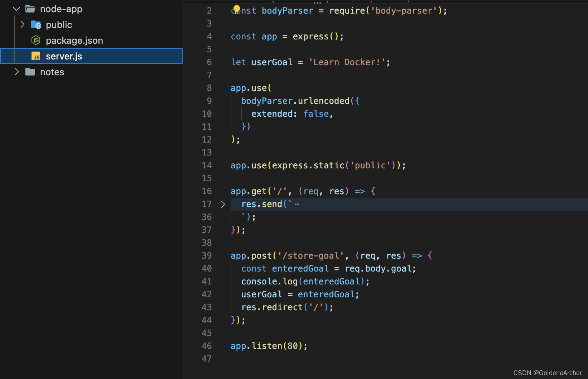
Task: Expand the public folder chevron
Action: [23, 24]
